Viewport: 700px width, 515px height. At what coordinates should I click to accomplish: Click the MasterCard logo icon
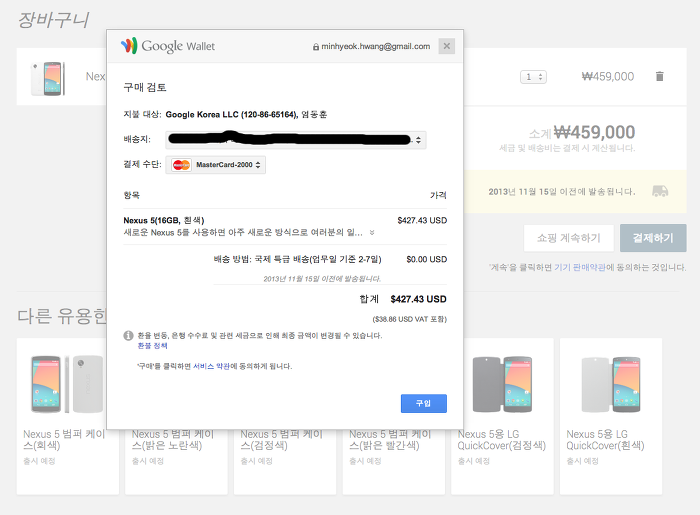(x=181, y=165)
